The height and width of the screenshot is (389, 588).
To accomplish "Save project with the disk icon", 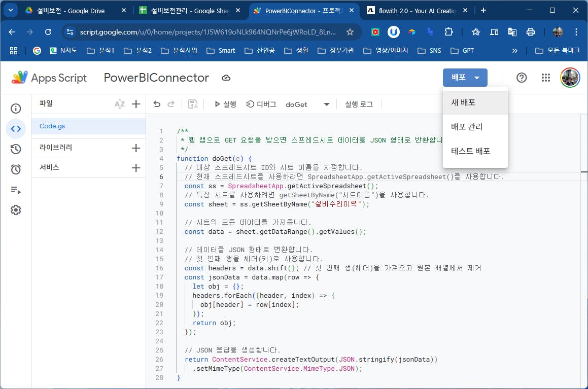I will click(x=193, y=104).
